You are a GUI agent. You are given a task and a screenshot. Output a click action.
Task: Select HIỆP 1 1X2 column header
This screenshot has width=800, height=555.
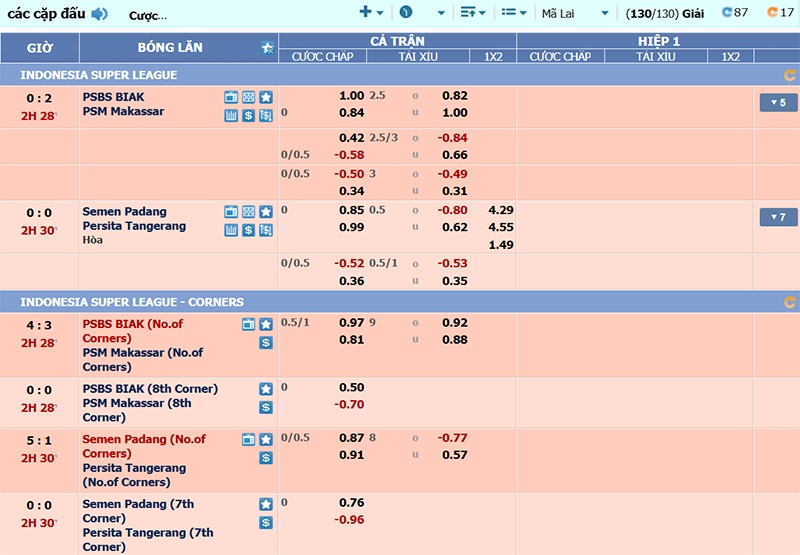(730, 57)
